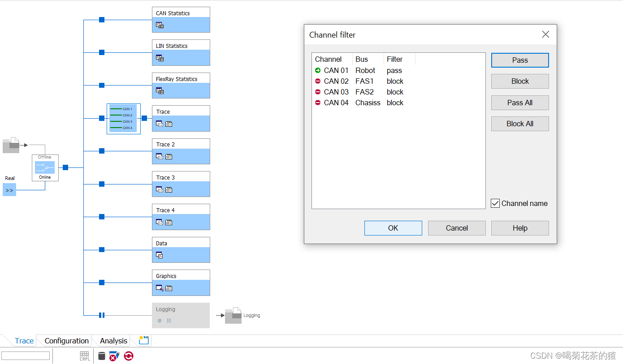
Task: Click the empty toolbar input field
Action: point(26,355)
